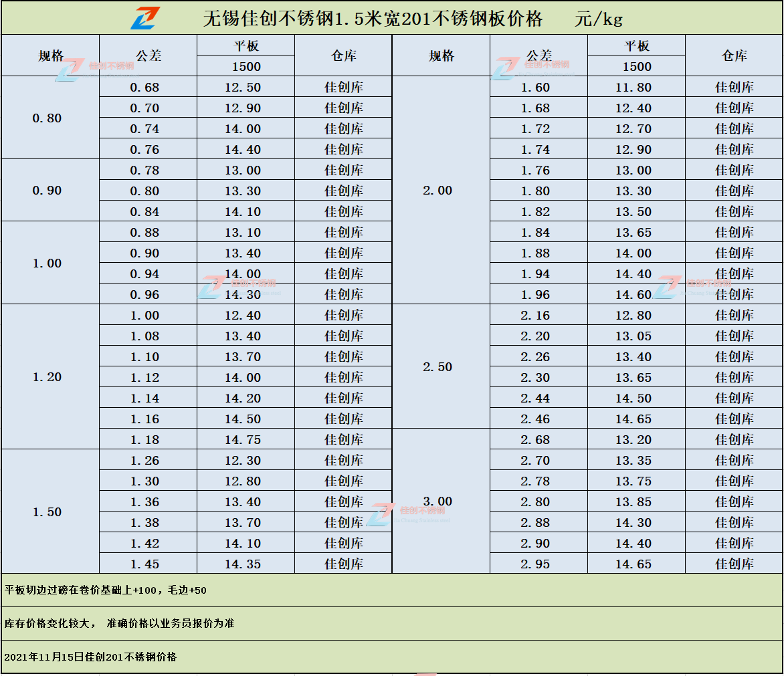Viewport: 784px width, 676px height.
Task: Click price 11.80 in the 1.60 tolerance row
Action: pos(633,88)
